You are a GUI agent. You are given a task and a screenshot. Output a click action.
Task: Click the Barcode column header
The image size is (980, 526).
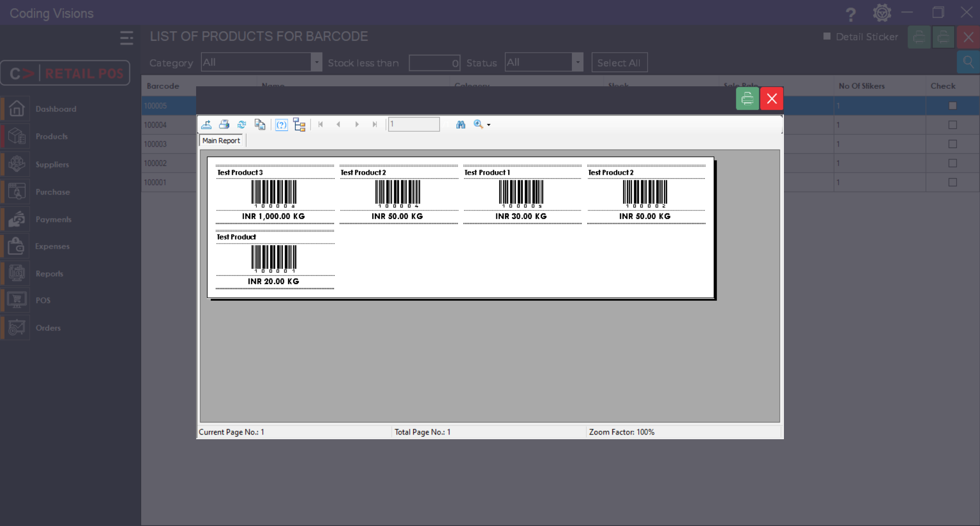point(163,86)
